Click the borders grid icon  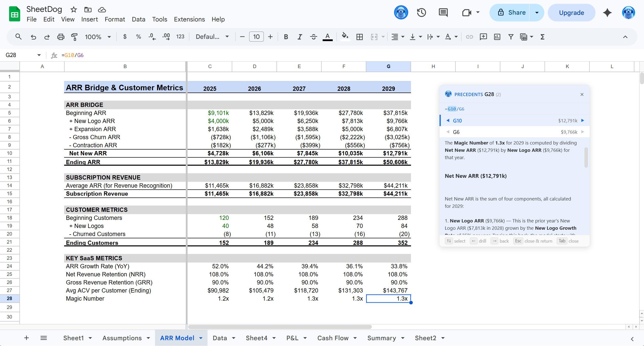(359, 37)
